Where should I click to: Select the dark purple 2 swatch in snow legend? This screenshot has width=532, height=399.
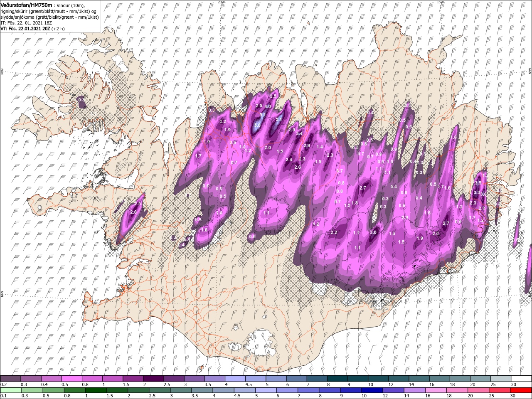coord(153,379)
